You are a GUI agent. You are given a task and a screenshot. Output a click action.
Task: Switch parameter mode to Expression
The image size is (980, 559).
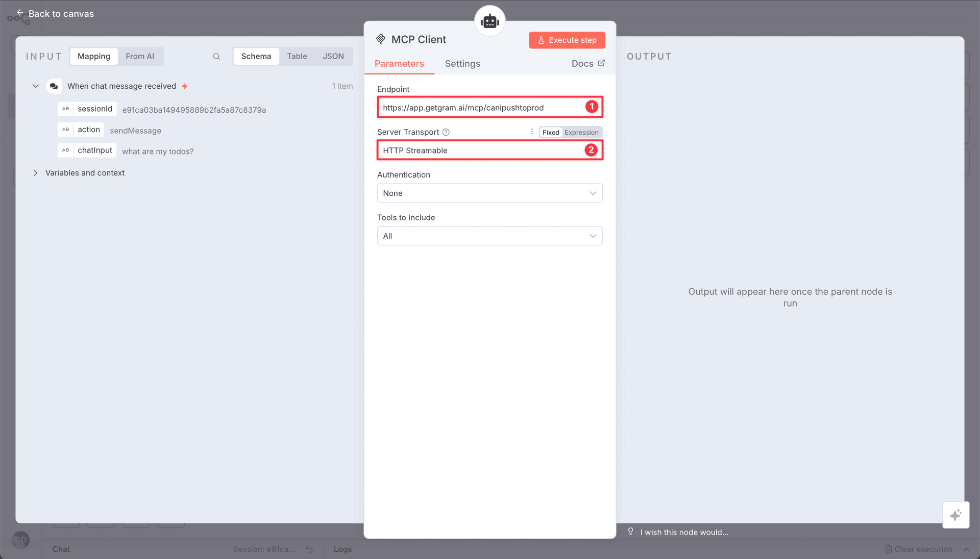pyautogui.click(x=581, y=133)
